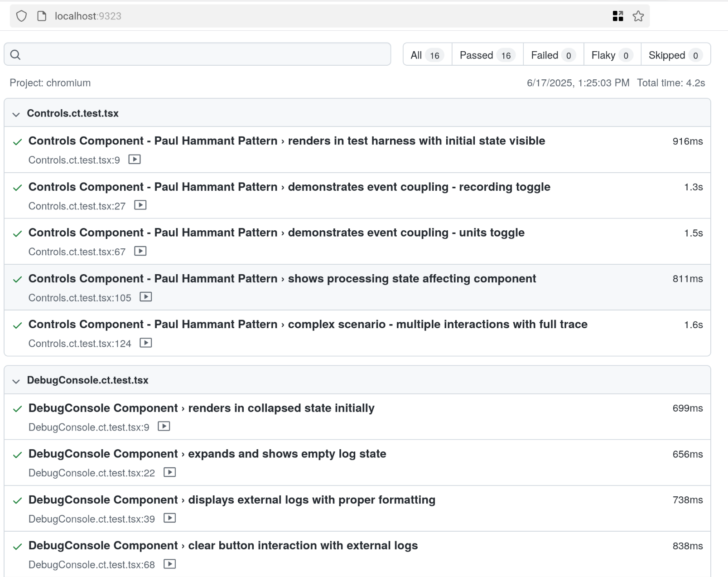Click the 656ms duration value
This screenshot has height=577, width=728.
(x=688, y=454)
